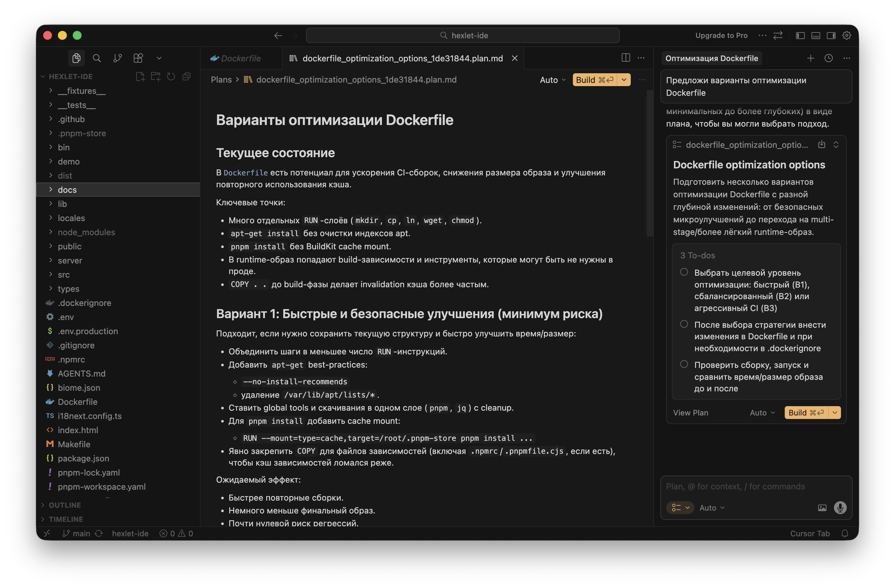Toggle 'Проверить сборку' to-do circle
The height and width of the screenshot is (588, 895).
coord(684,364)
